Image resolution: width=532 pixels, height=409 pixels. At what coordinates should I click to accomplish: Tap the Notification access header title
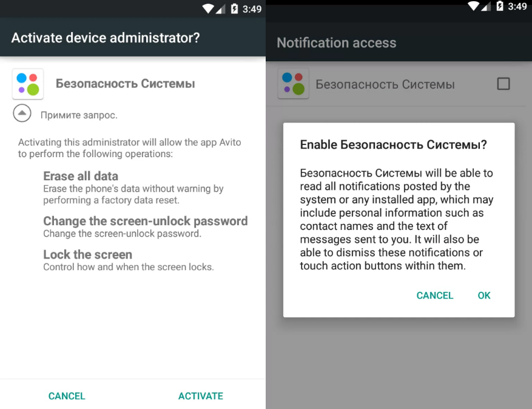[x=336, y=42]
